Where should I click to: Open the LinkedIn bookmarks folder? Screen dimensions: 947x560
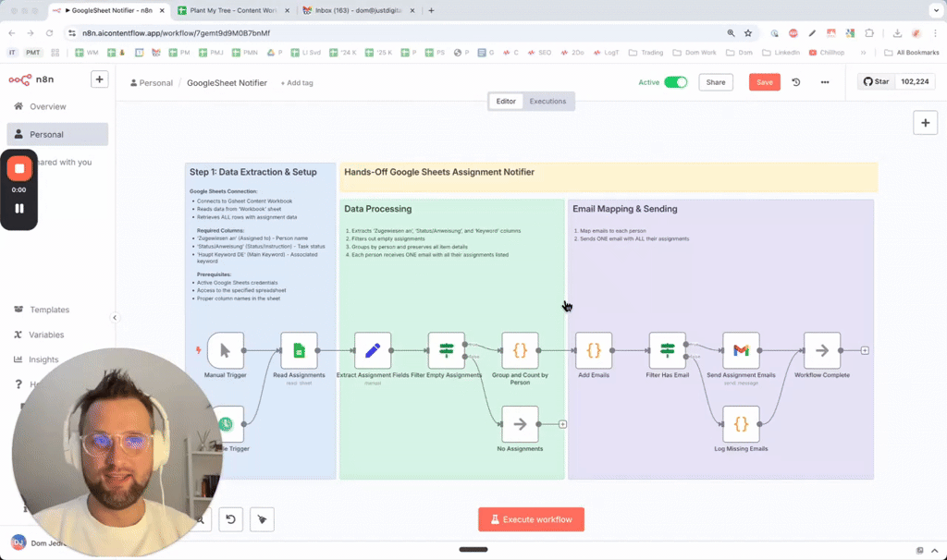[x=781, y=53]
